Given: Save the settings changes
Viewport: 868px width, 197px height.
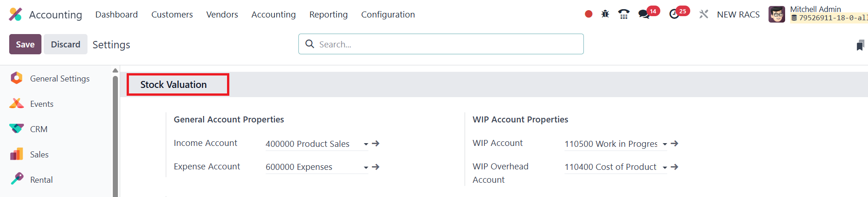Looking at the screenshot, I should pyautogui.click(x=25, y=44).
